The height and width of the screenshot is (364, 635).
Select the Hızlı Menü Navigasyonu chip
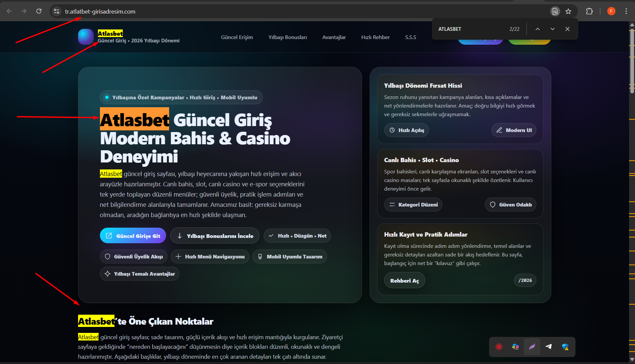[x=210, y=256]
